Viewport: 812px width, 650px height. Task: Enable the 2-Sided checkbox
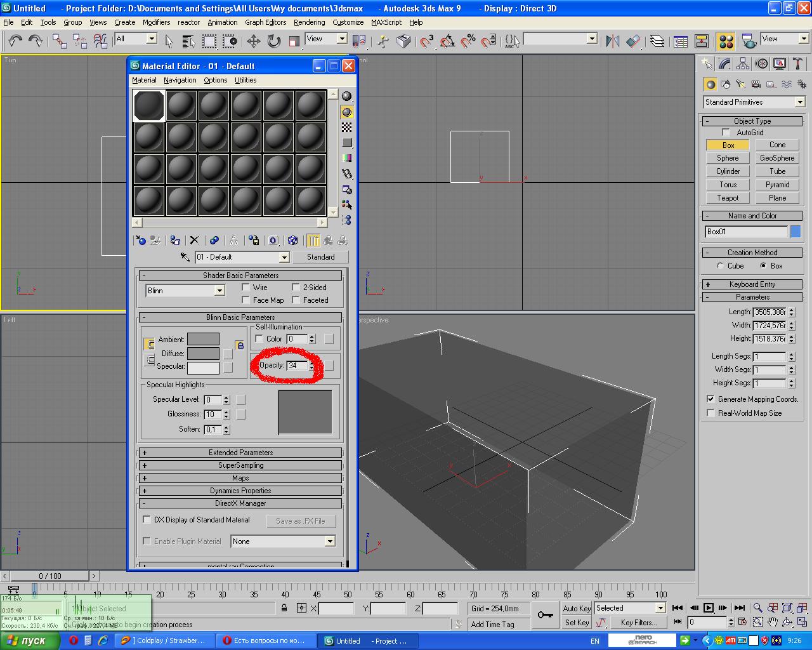(x=296, y=288)
